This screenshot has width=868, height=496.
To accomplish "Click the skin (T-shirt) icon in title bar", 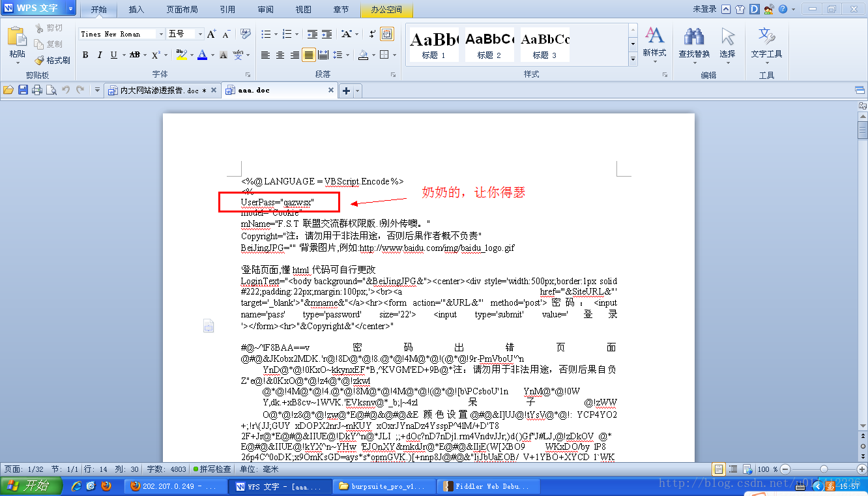I will point(740,9).
